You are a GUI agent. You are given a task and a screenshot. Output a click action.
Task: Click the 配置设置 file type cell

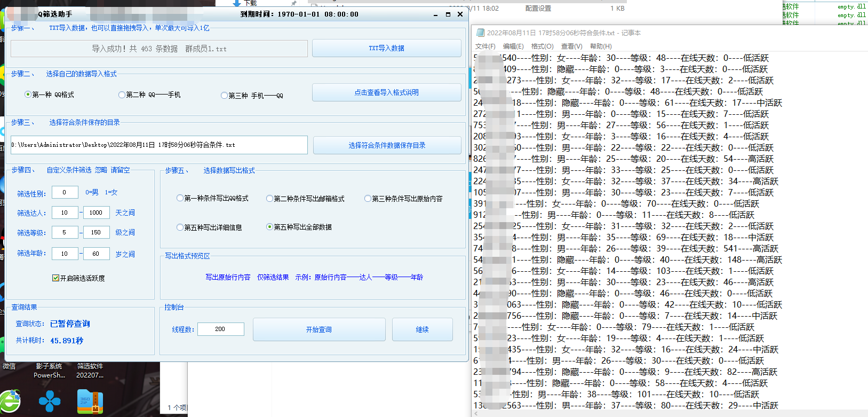click(x=538, y=9)
